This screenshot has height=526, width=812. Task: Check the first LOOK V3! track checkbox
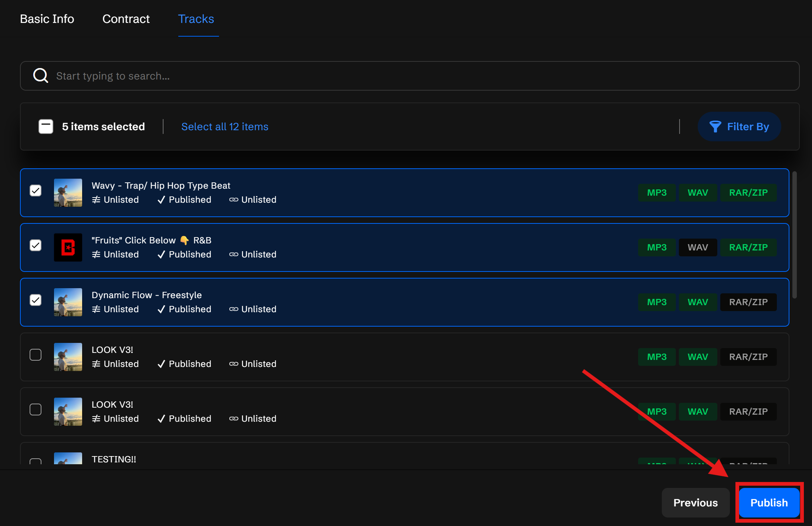pos(36,355)
